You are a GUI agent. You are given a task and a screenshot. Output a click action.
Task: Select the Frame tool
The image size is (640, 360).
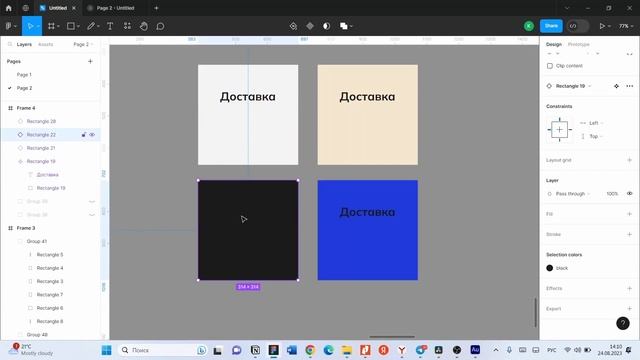[x=51, y=26]
